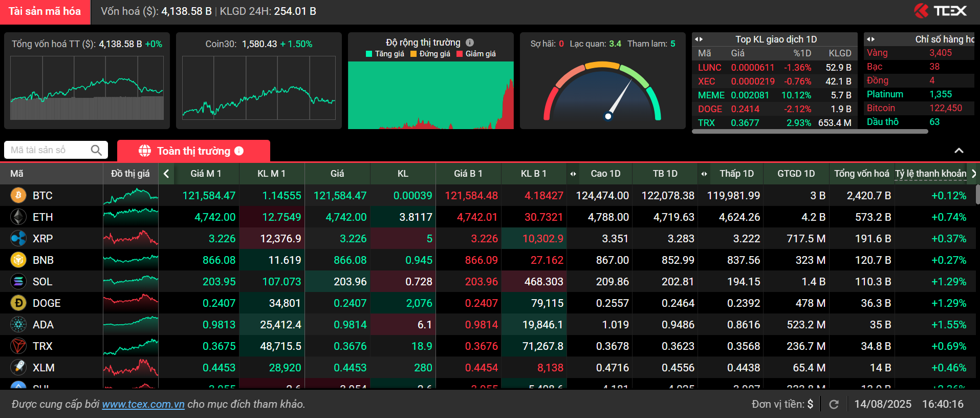
Task: Click the Dogecoin DOGE coin icon
Action: coord(18,303)
